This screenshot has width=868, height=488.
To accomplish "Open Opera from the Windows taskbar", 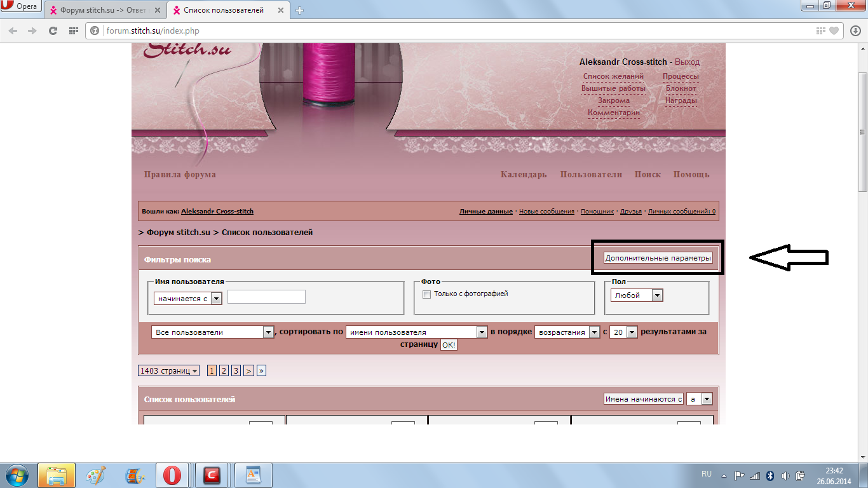I will point(172,475).
